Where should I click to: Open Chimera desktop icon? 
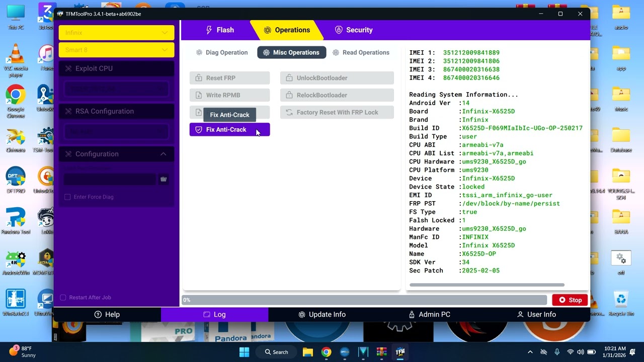(16, 140)
